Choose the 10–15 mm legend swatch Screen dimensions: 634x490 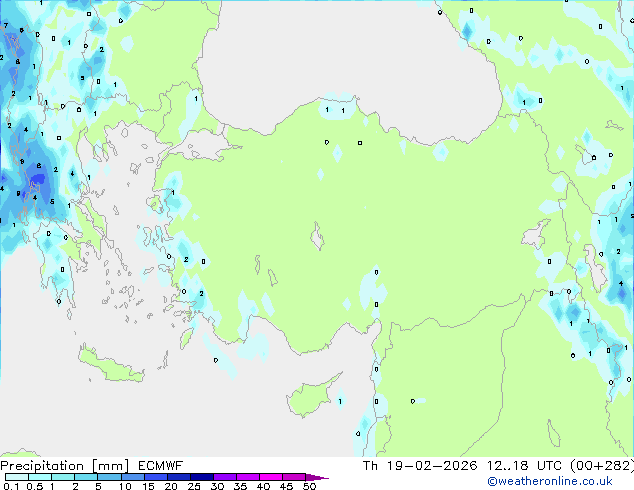coord(132,477)
